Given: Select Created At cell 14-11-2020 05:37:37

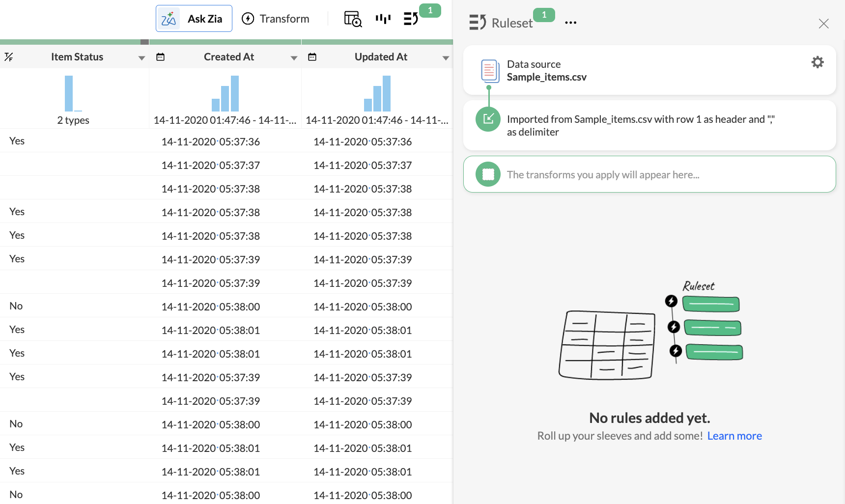Looking at the screenshot, I should coord(211,165).
